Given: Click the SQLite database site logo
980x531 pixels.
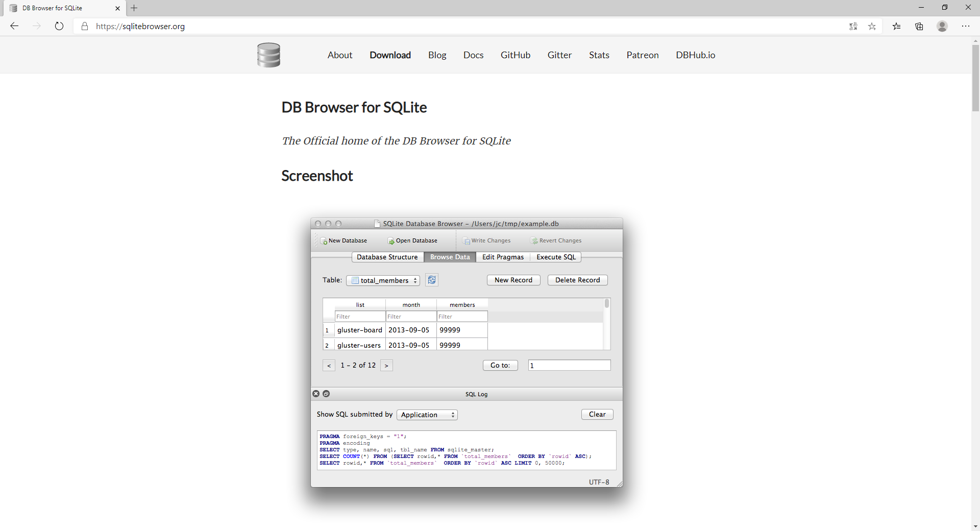Looking at the screenshot, I should (x=268, y=55).
